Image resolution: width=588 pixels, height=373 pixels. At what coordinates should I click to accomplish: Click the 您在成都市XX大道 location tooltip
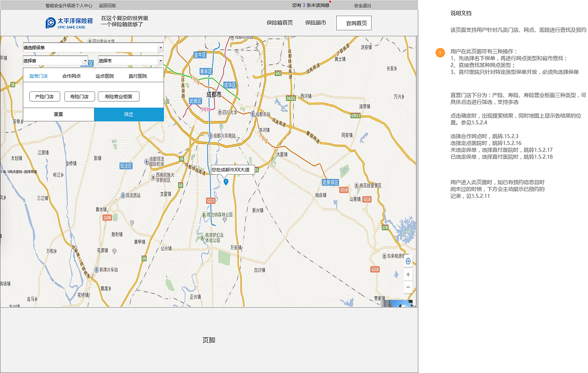[232, 170]
